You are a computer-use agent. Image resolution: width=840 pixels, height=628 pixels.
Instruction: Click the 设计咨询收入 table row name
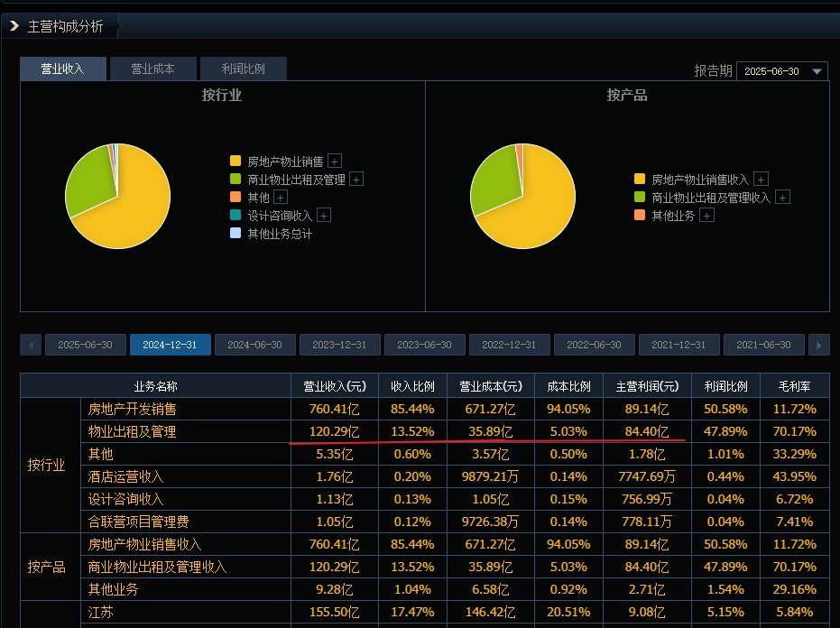[x=126, y=499]
